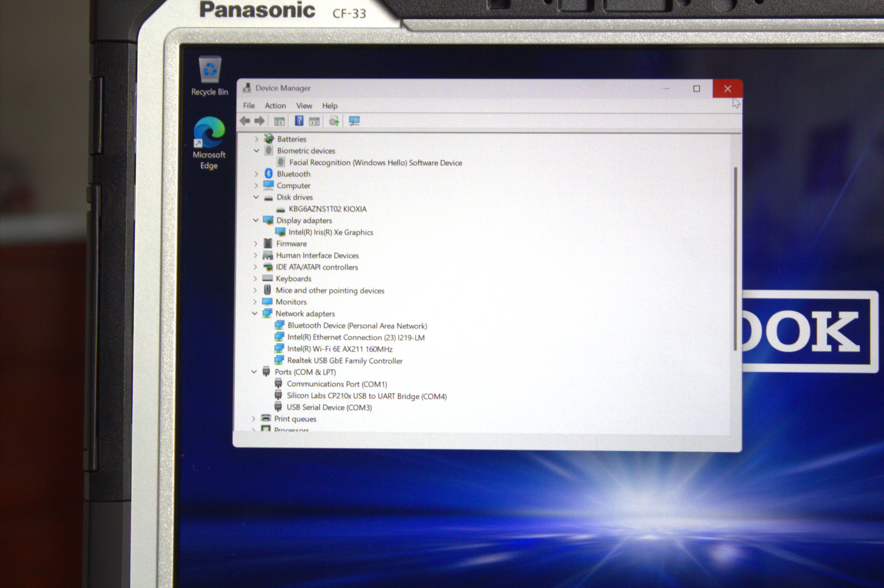Image resolution: width=884 pixels, height=588 pixels.
Task: Click the Display adapters category icon
Action: (x=269, y=220)
